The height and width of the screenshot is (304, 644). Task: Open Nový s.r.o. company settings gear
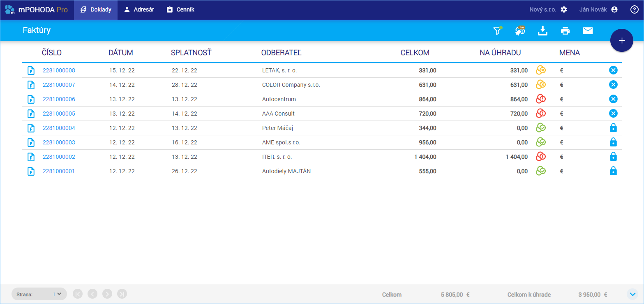pyautogui.click(x=564, y=9)
